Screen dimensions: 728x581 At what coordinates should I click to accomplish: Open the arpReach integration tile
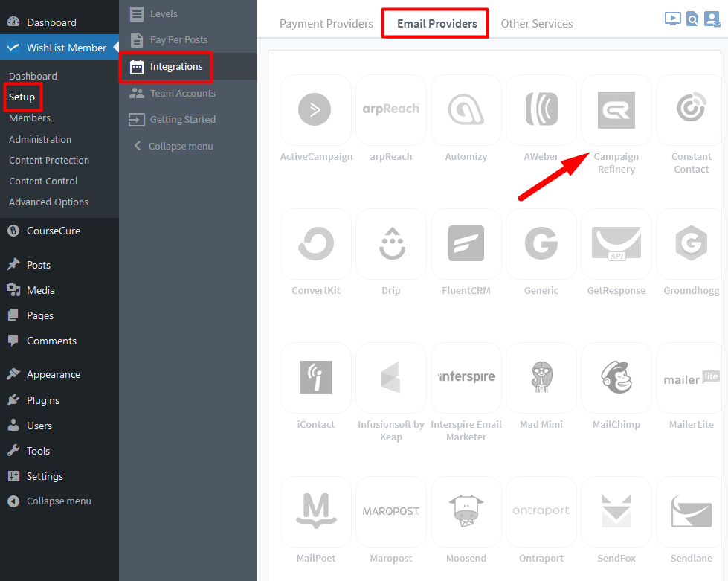391,110
